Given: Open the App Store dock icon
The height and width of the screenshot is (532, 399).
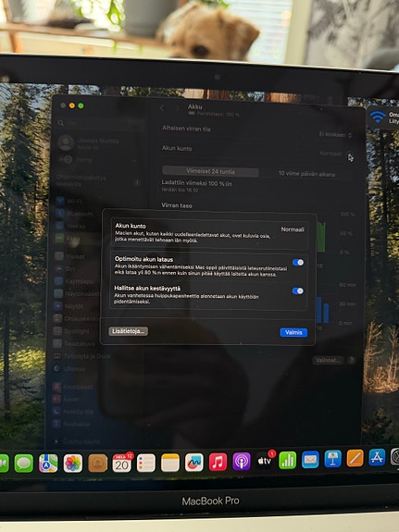Looking at the screenshot, I should click(x=377, y=457).
